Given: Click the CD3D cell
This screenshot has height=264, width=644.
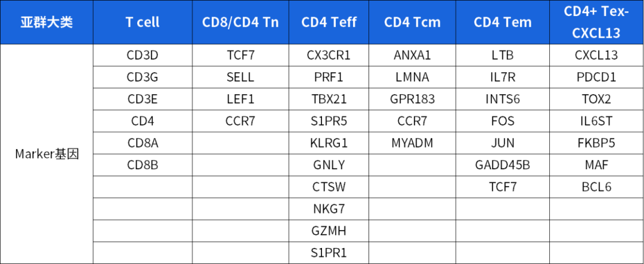Looking at the screenshot, I should (143, 55).
